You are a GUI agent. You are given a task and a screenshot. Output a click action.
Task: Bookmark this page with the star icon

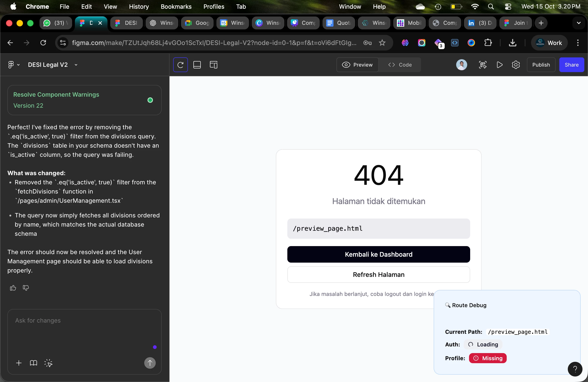coord(382,43)
